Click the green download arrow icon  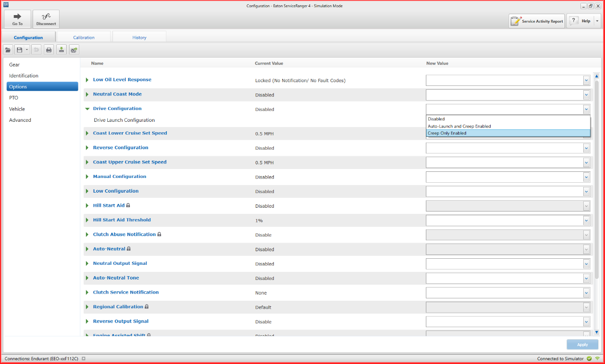tap(61, 50)
